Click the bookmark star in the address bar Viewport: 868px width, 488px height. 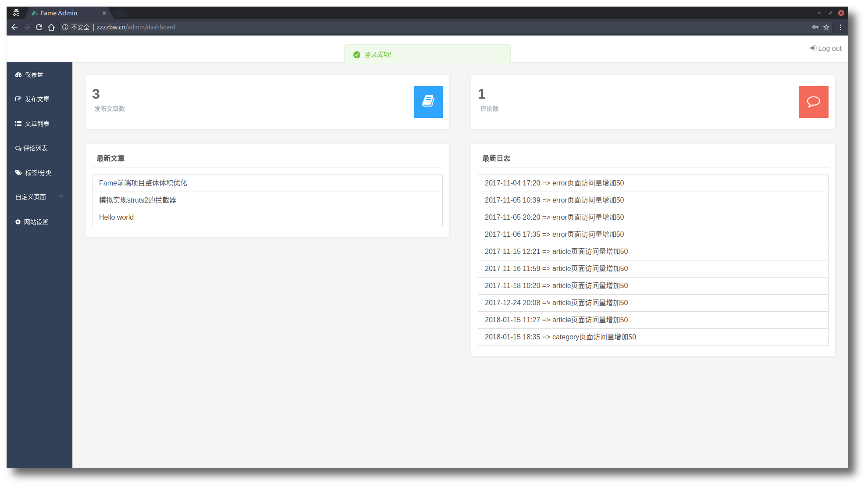[826, 27]
